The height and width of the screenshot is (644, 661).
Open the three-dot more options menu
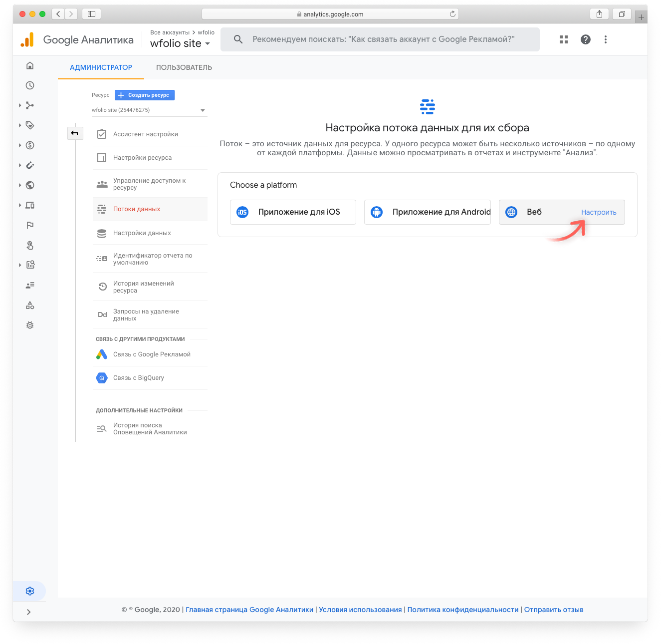pyautogui.click(x=606, y=39)
